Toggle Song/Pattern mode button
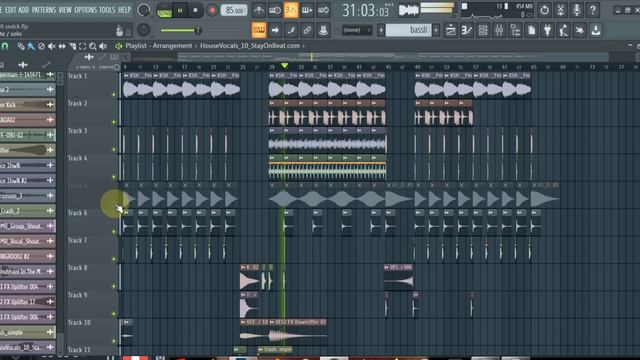This screenshot has width=640, height=360. click(x=164, y=11)
